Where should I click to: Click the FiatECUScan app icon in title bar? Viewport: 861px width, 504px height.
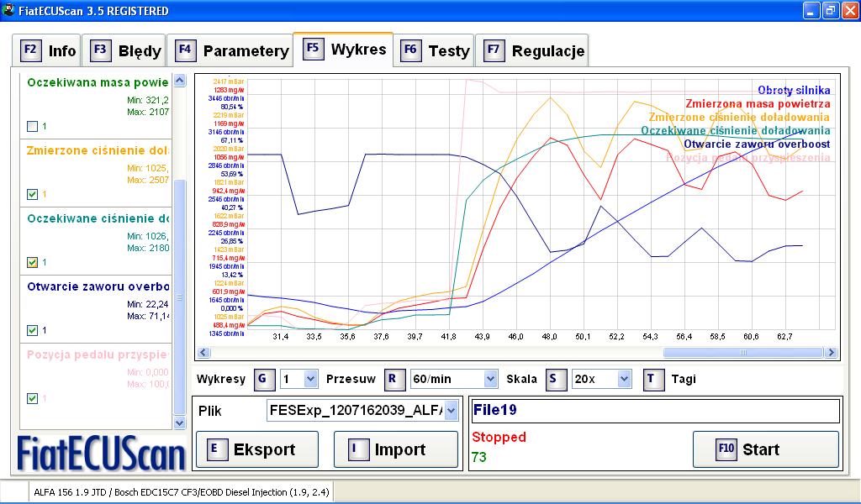8,10
